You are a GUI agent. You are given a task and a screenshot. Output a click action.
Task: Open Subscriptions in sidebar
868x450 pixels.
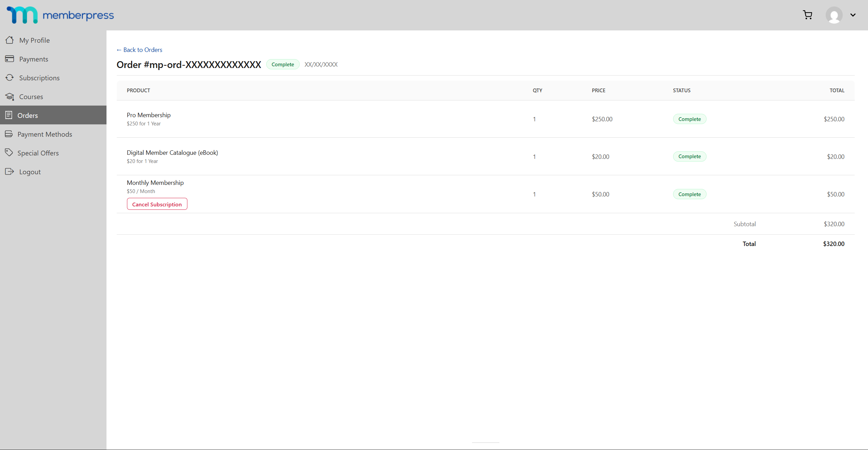[x=53, y=78]
